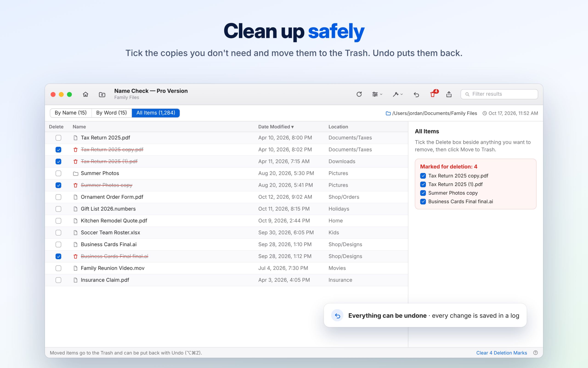Image resolution: width=588 pixels, height=368 pixels.
Task: Click the trash icon beside Tax Return 2025 copy.pdf
Action: coord(76,150)
